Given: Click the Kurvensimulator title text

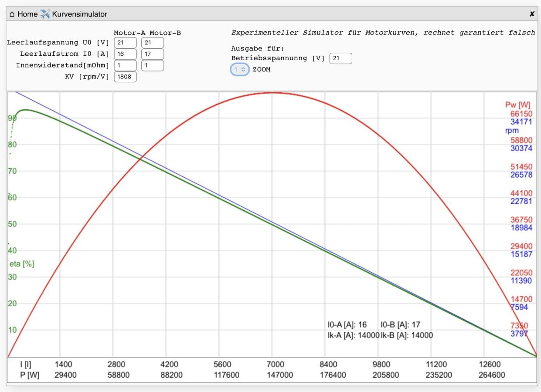Looking at the screenshot, I should [79, 14].
